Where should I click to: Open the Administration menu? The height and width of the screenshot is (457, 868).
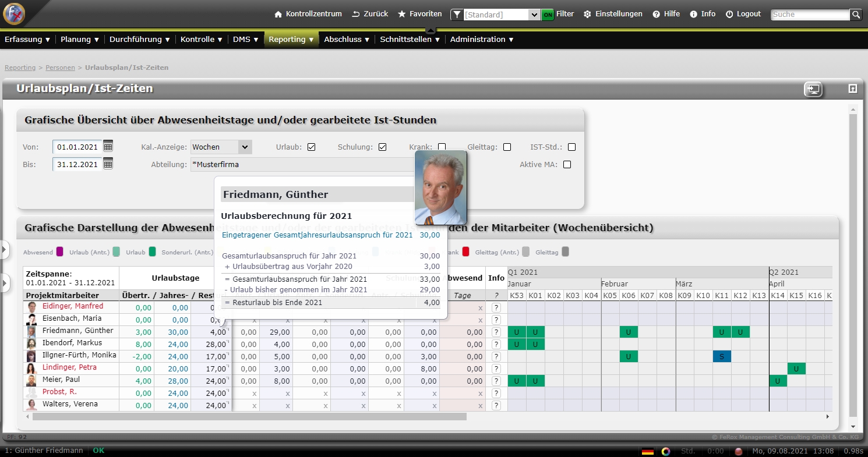point(482,40)
